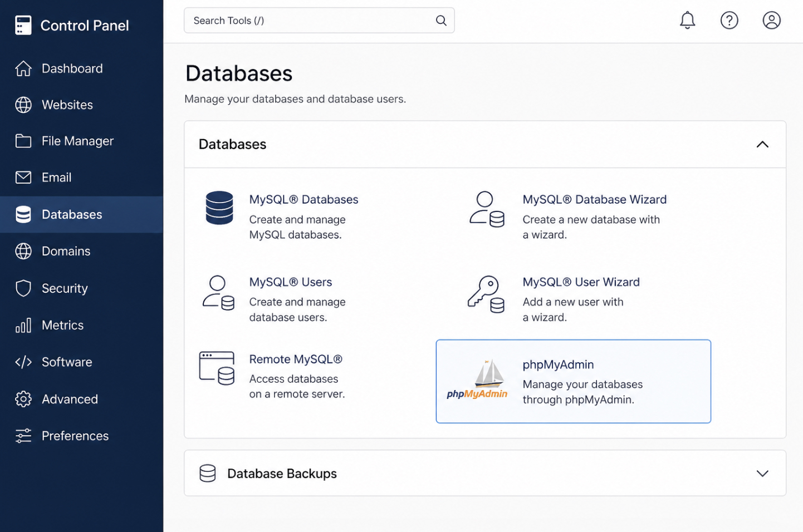Open File Manager in sidebar

click(77, 141)
